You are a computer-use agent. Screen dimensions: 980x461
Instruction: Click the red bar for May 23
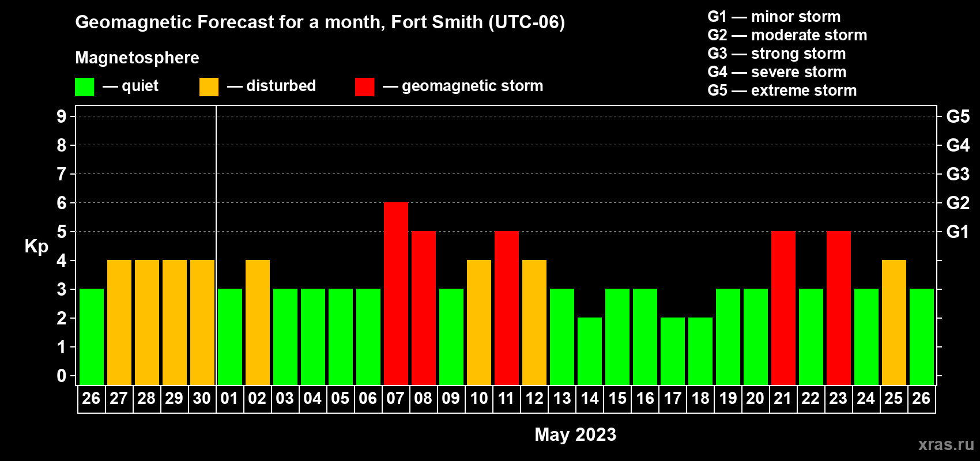839,308
